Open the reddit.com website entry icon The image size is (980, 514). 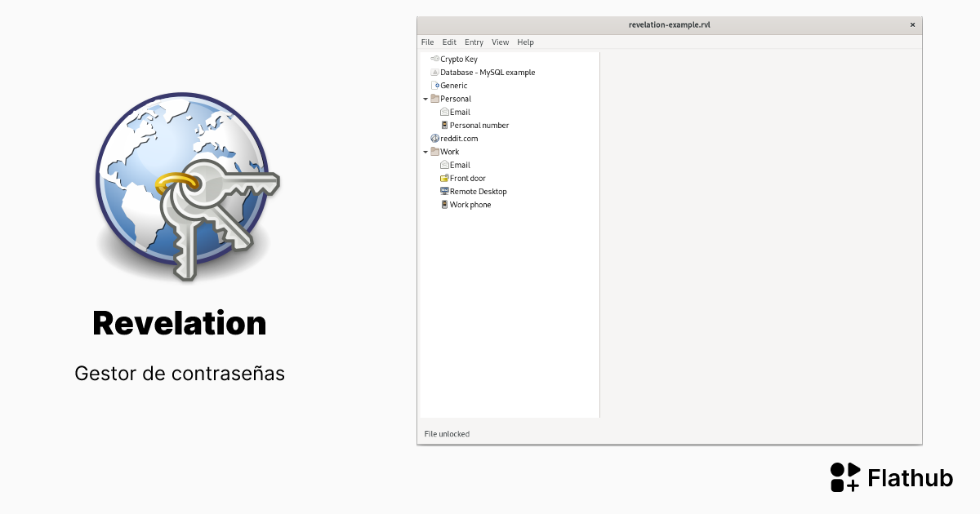[x=434, y=138]
